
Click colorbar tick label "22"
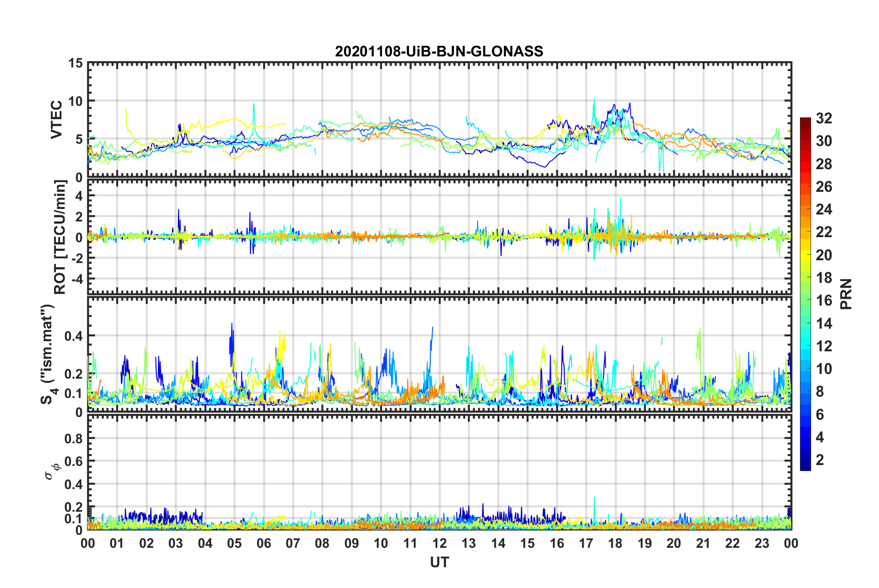click(824, 232)
